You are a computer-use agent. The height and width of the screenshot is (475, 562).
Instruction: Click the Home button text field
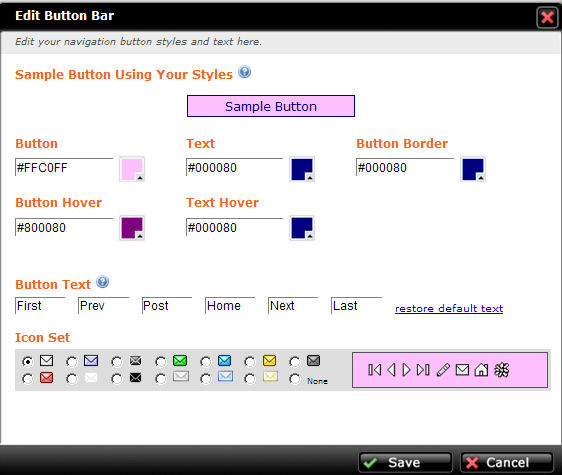tap(230, 305)
